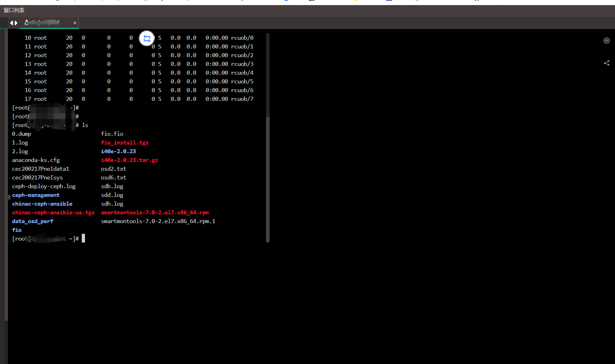Viewport: 615px width, 364px height.
Task: Click the 2.log filename
Action: tap(20, 151)
